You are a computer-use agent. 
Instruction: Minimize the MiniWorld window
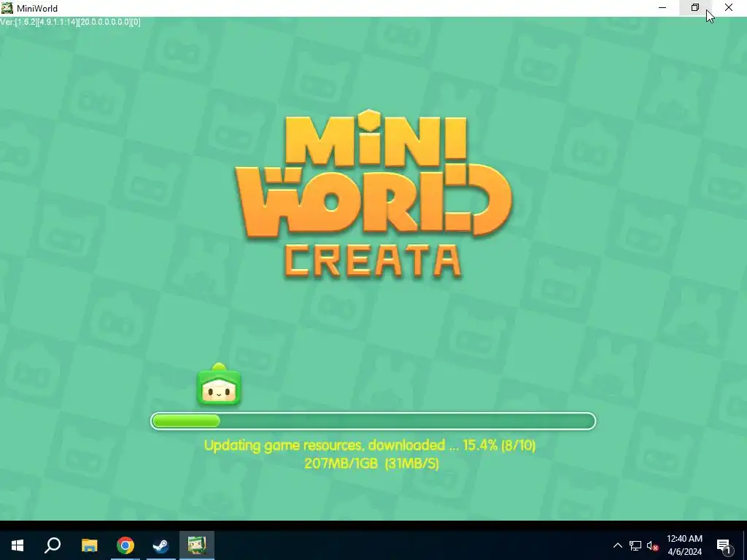pos(662,7)
